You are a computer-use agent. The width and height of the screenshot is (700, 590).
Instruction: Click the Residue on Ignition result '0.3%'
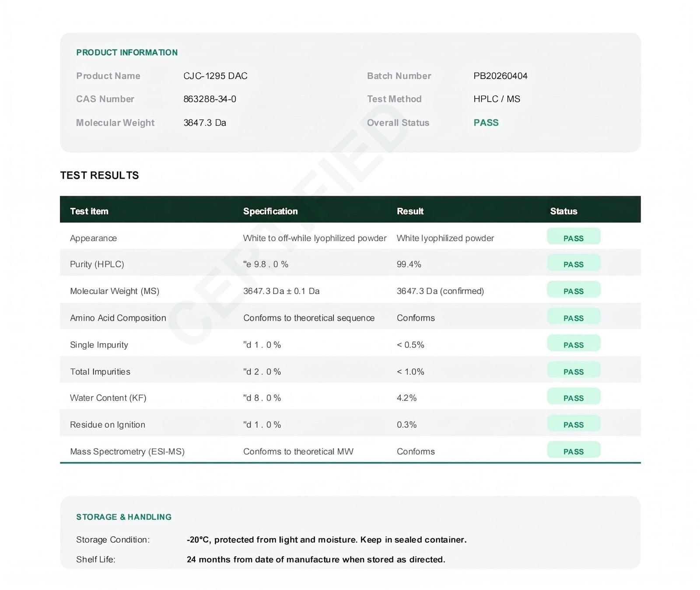[x=406, y=425]
